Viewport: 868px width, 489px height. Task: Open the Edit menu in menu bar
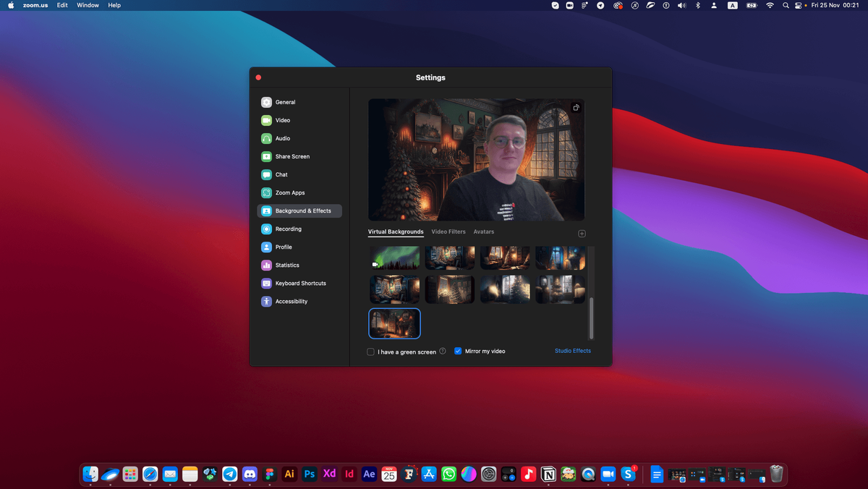tap(62, 5)
